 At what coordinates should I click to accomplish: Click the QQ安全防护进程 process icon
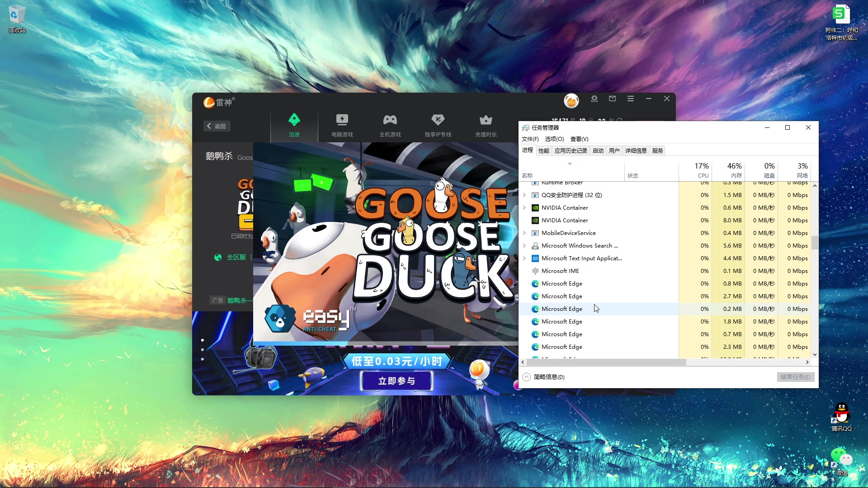click(535, 195)
